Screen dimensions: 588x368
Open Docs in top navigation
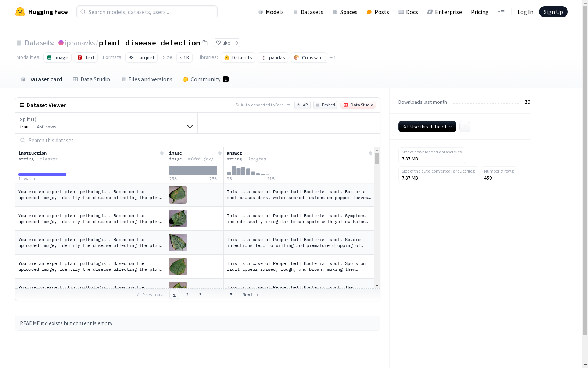(x=408, y=12)
